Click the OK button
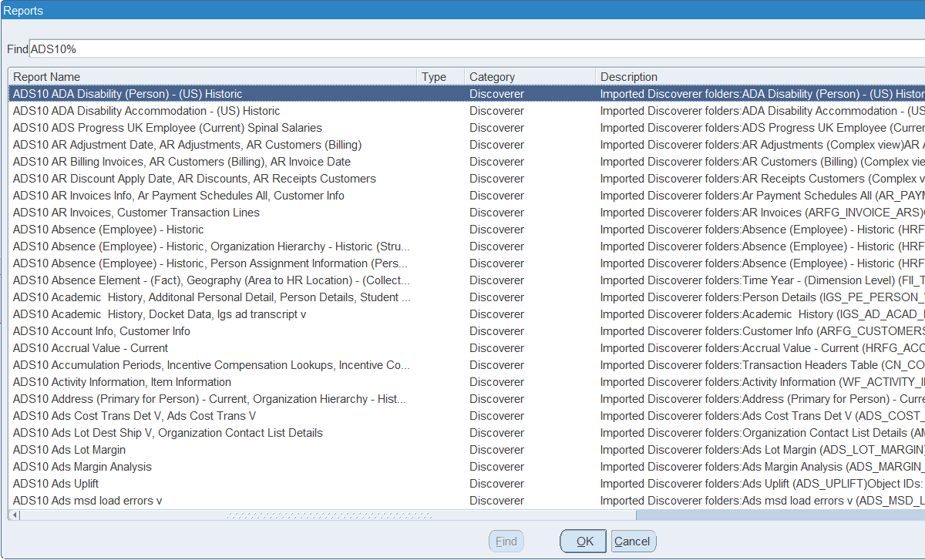The height and width of the screenshot is (560, 925). click(x=584, y=542)
